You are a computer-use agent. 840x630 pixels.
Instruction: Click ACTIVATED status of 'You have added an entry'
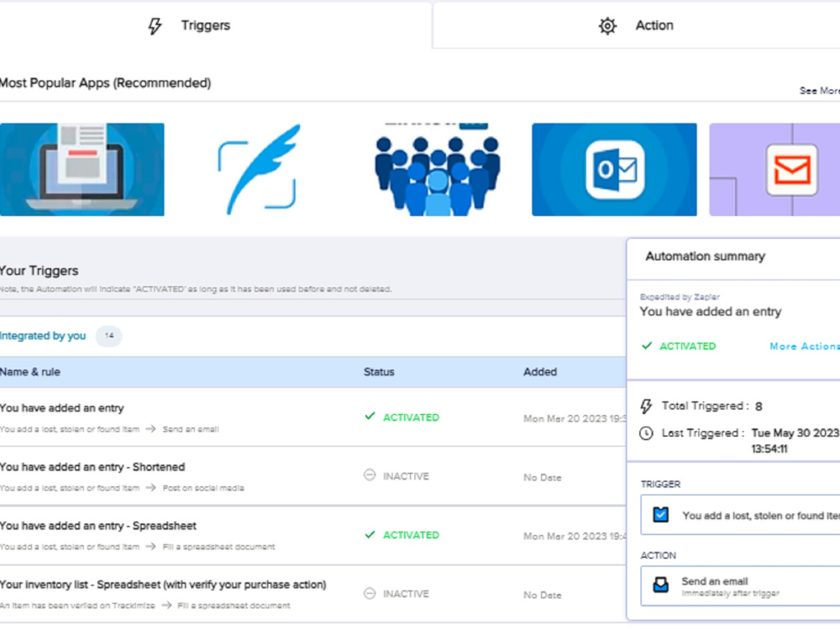point(411,417)
